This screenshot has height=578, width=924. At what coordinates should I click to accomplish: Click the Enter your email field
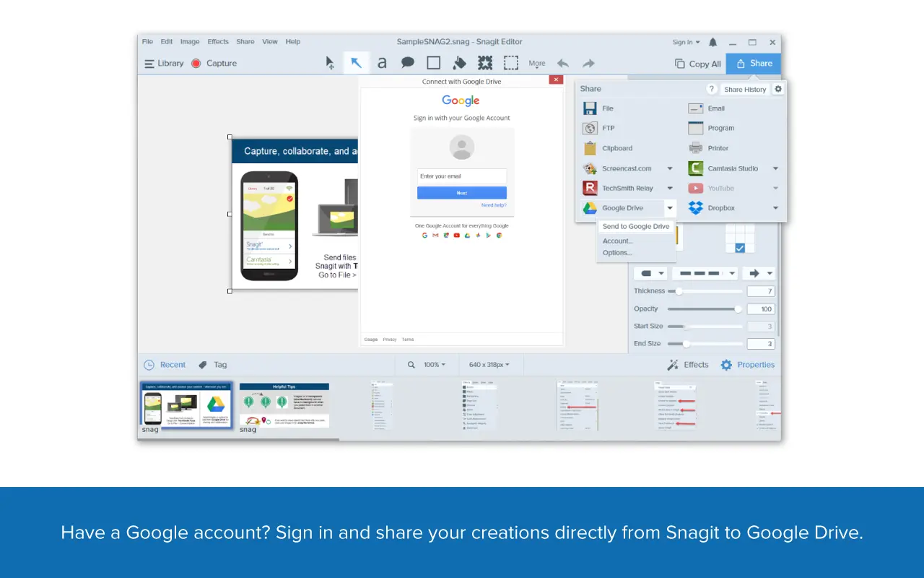pyautogui.click(x=461, y=176)
